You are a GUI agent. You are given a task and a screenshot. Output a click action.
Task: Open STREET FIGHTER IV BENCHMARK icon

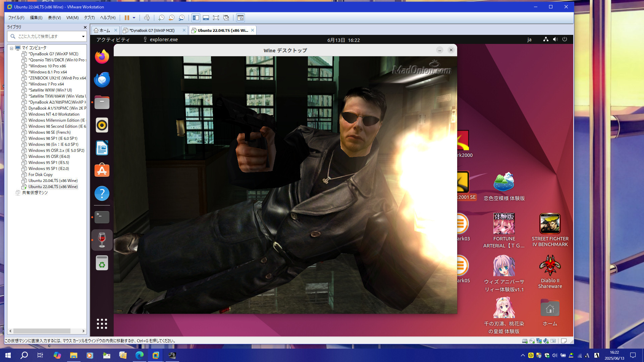click(550, 231)
